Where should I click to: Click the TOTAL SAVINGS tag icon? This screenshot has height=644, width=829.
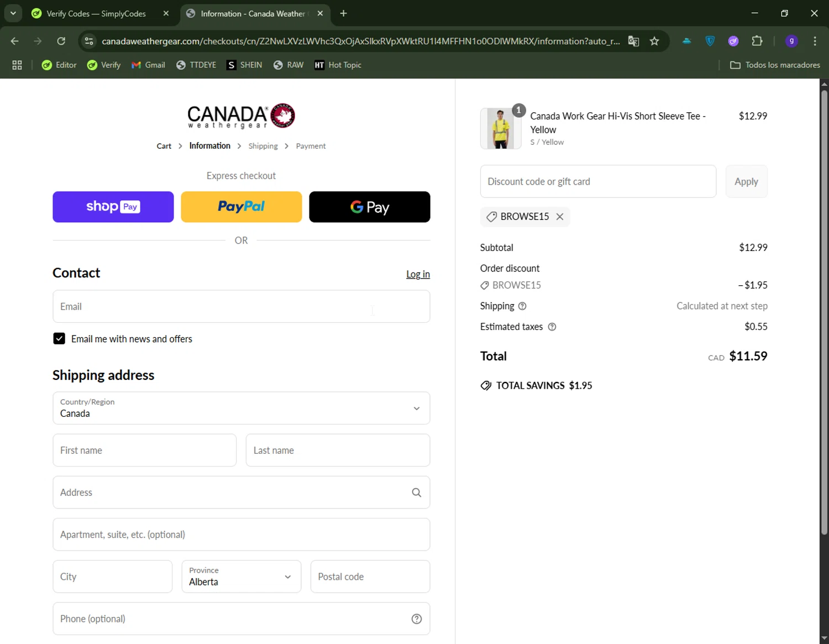tap(486, 386)
